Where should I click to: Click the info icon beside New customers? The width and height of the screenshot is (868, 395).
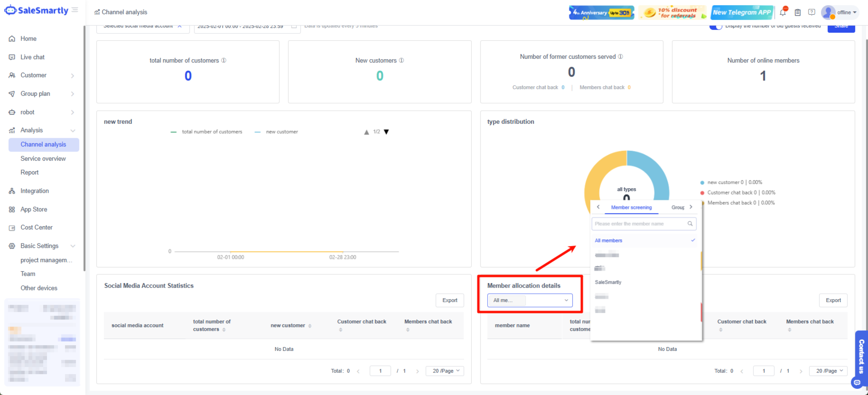(401, 60)
